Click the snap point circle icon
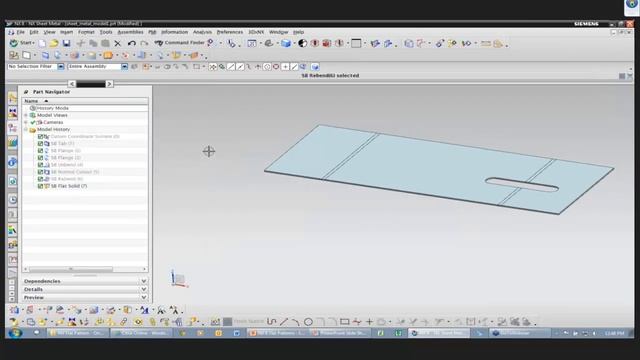This screenshot has height=360, width=640. tap(267, 67)
